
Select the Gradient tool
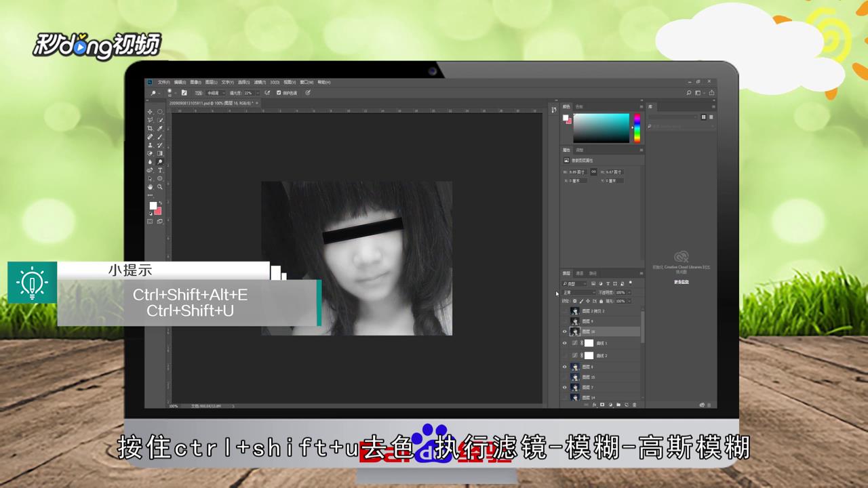pyautogui.click(x=160, y=153)
